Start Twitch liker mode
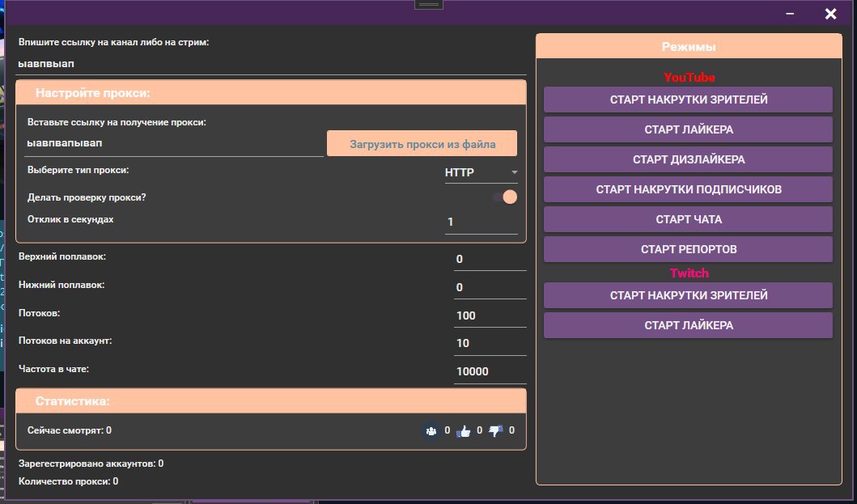Viewport: 857px width, 504px height. 688,325
